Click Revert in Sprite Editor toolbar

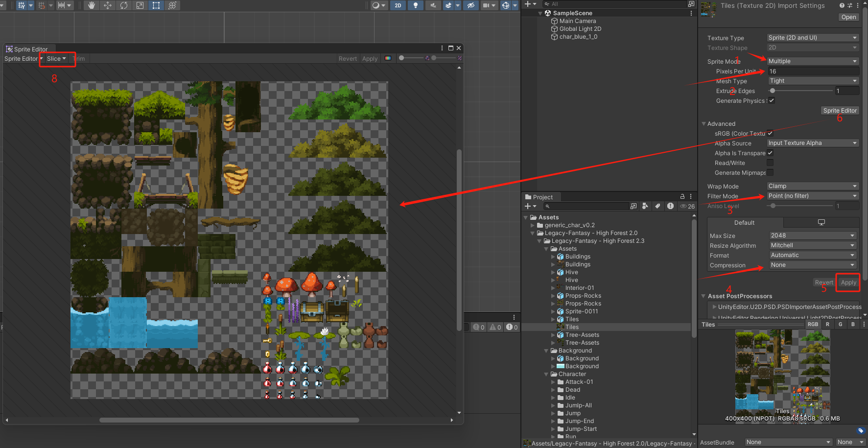point(348,59)
